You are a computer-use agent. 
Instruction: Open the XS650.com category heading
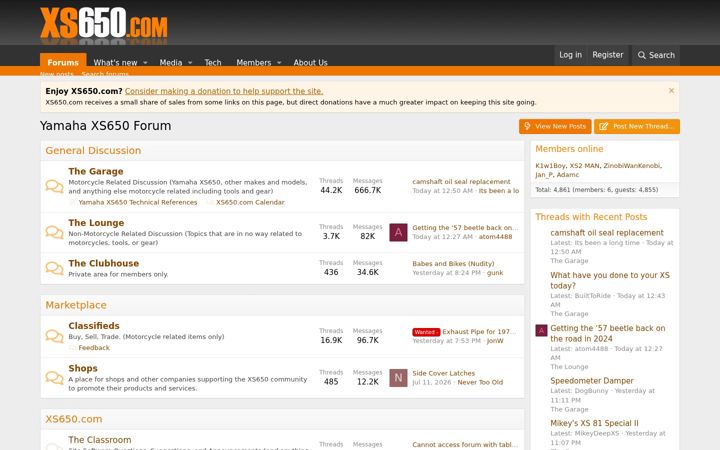[73, 419]
